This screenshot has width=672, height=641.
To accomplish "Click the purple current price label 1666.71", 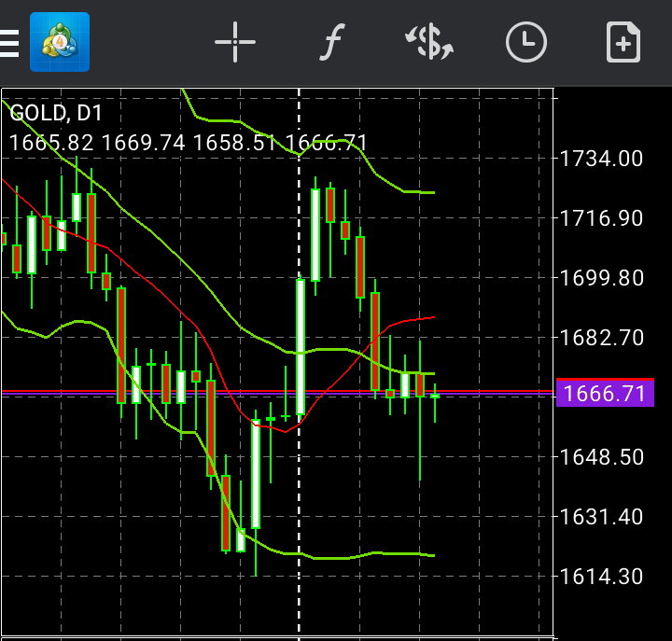I will click(605, 393).
